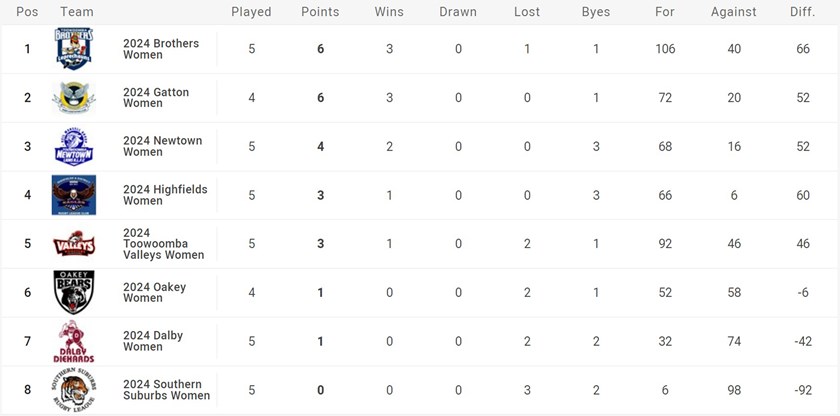Image resolution: width=840 pixels, height=416 pixels.
Task: Click the Brothers Women team logo
Action: [73, 49]
